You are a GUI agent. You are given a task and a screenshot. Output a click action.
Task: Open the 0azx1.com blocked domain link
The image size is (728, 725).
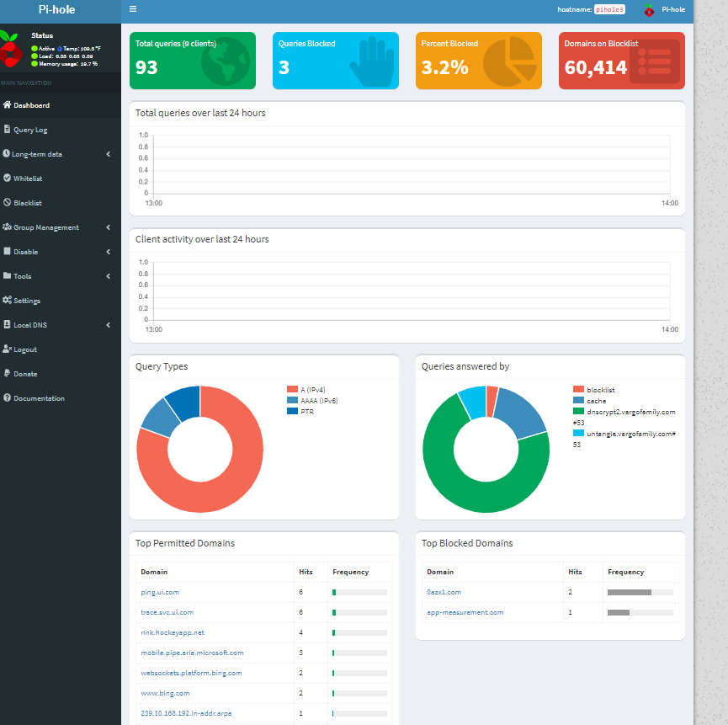click(444, 592)
